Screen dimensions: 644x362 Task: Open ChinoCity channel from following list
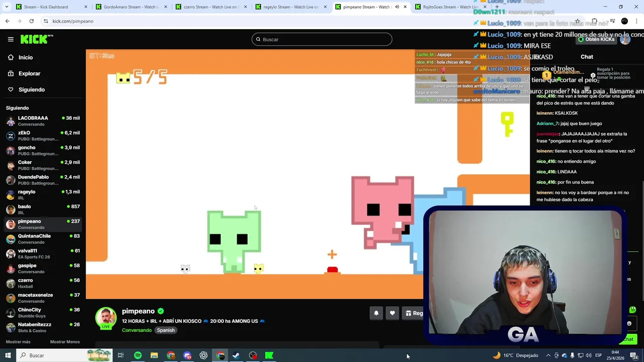point(43,313)
